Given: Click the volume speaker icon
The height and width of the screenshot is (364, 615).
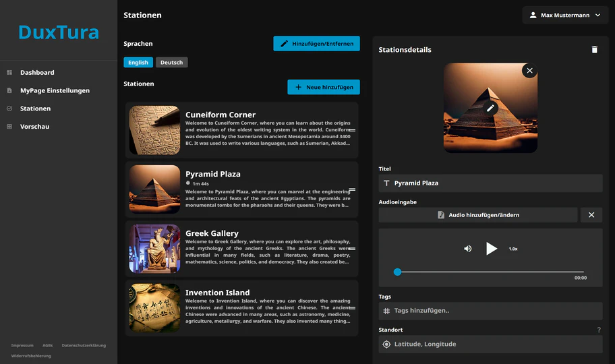Looking at the screenshot, I should tap(467, 249).
